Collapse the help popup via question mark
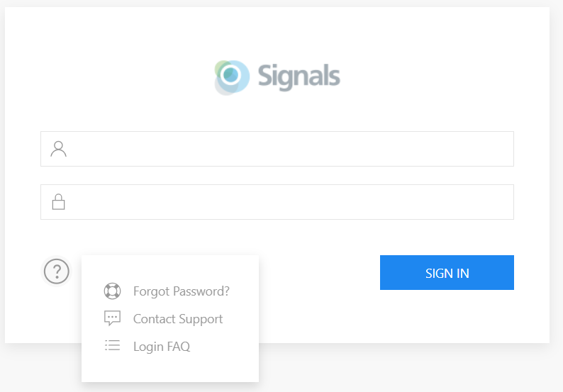 pyautogui.click(x=57, y=271)
